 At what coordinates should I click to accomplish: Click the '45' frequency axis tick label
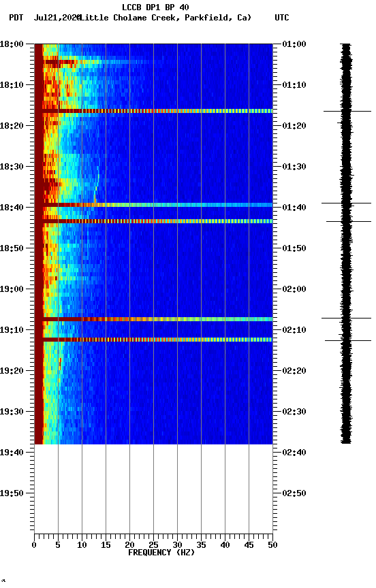(249, 546)
